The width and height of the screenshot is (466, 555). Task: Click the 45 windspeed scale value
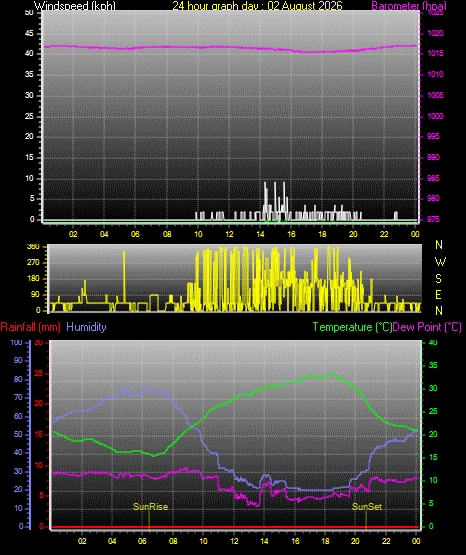29,33
